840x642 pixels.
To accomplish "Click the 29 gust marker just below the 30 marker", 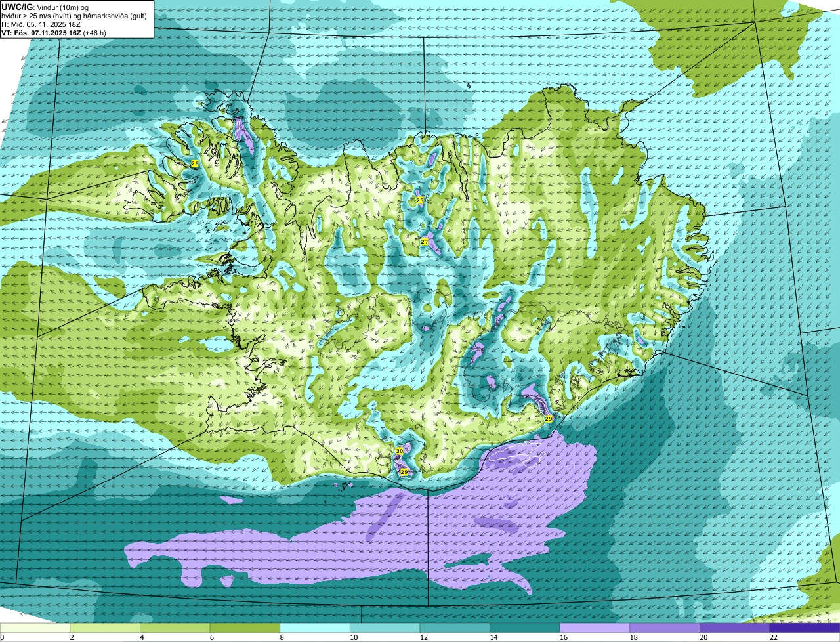I will click(x=404, y=471).
